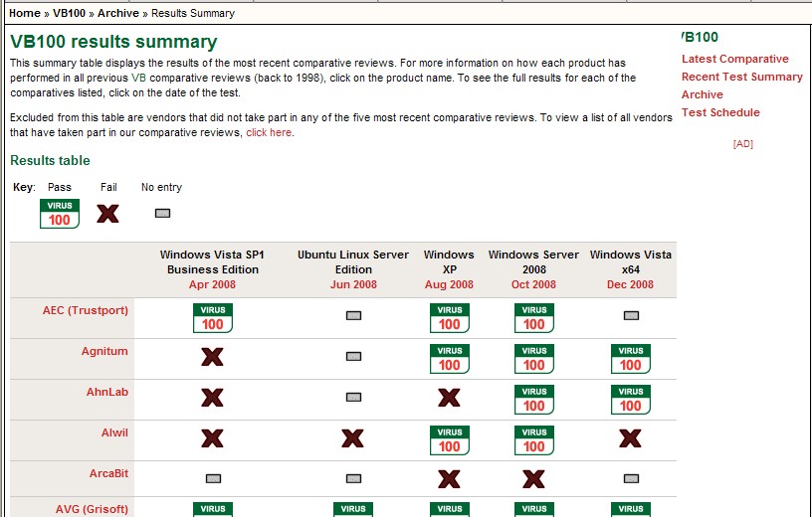Click ArcaBit's Dec 2008 no-entry icon
Image resolution: width=812 pixels, height=517 pixels.
coord(631,478)
